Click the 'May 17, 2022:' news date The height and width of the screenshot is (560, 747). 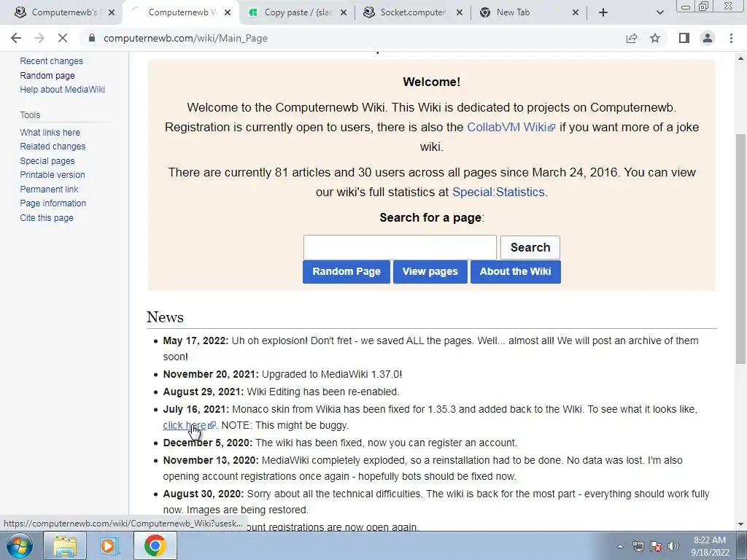(196, 341)
